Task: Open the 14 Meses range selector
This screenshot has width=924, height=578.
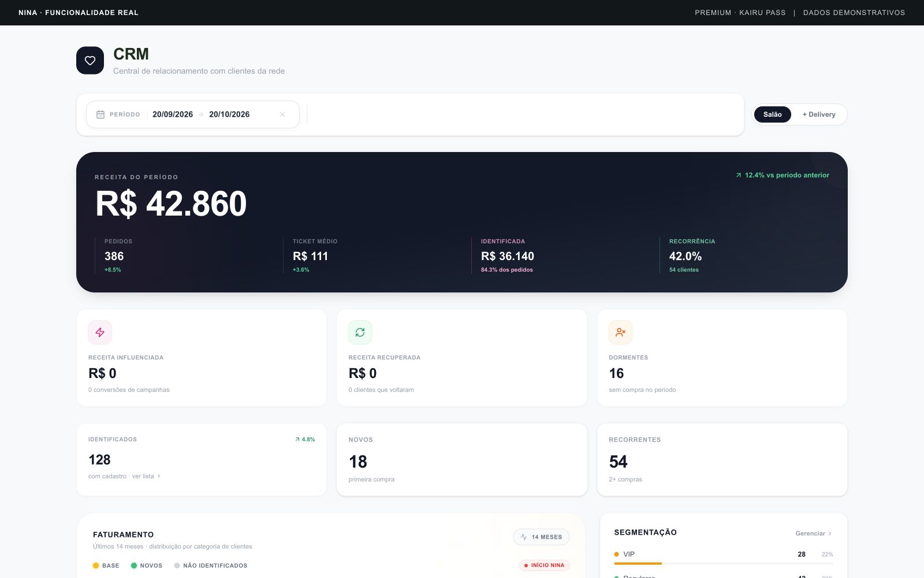Action: 541,537
